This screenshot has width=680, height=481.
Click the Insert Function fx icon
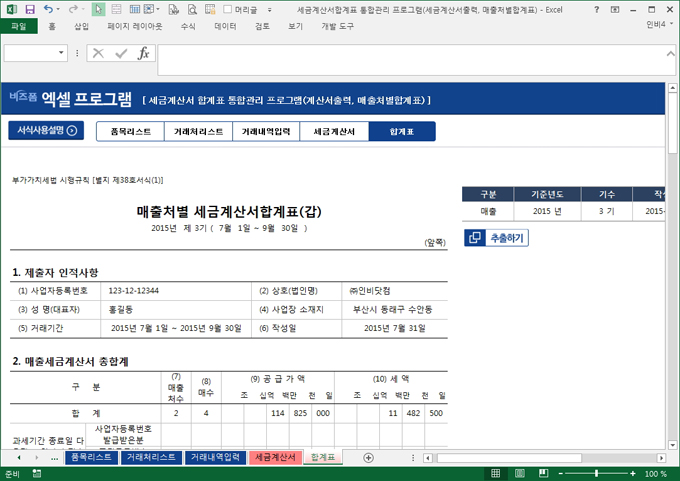(143, 53)
